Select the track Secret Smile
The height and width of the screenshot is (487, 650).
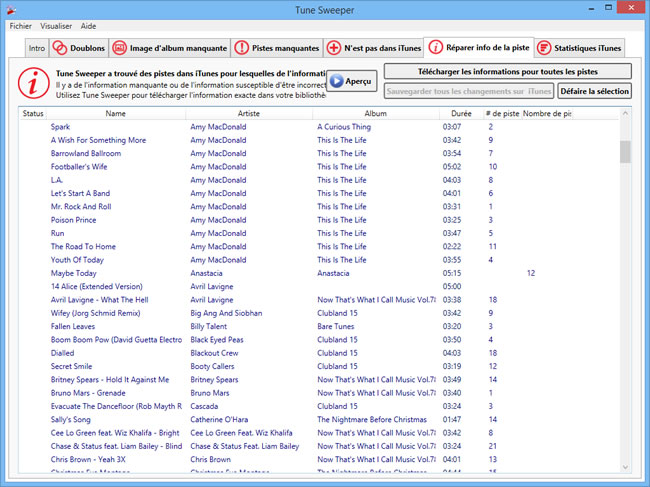(71, 366)
